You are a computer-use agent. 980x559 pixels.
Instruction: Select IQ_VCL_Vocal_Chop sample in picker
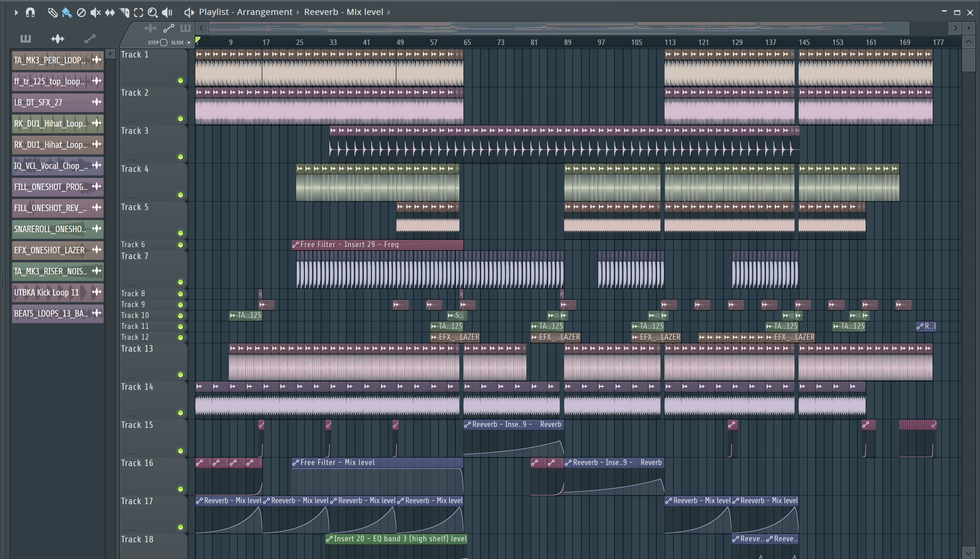point(58,165)
